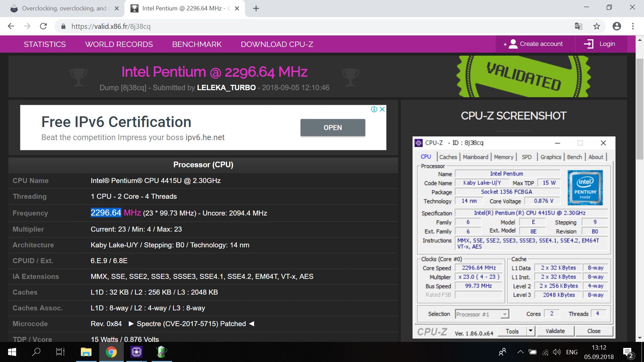Bookmark this page with the star icon

point(597,26)
